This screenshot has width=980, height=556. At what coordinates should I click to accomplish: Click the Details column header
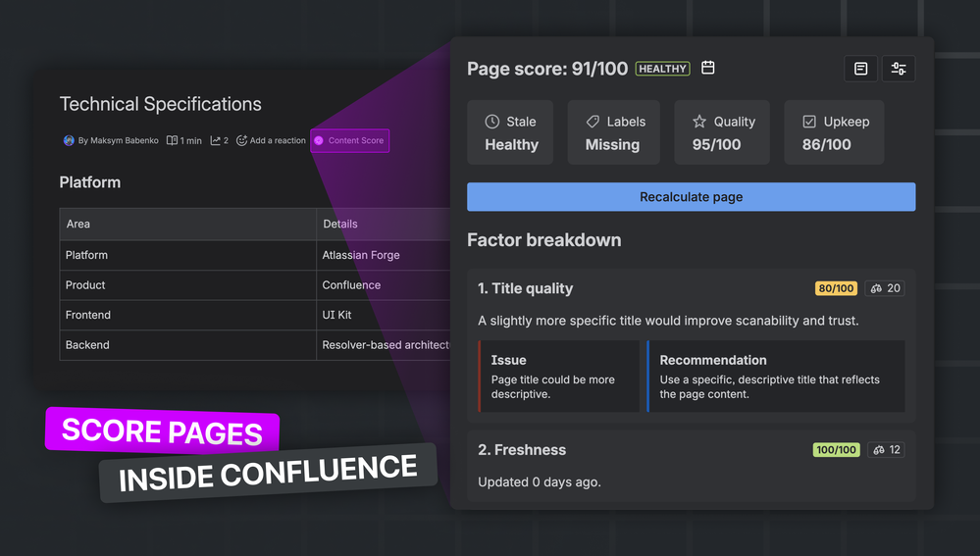click(x=384, y=225)
